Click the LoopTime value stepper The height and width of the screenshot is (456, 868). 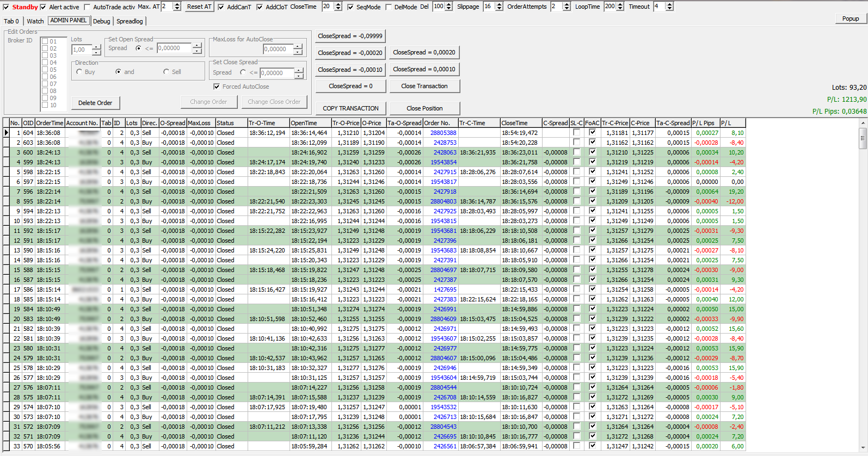click(620, 7)
